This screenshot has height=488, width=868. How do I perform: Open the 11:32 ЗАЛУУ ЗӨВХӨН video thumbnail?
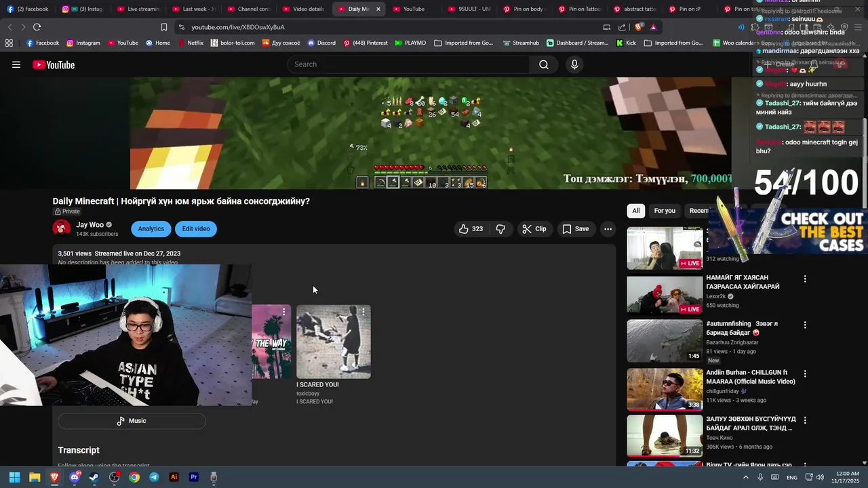click(x=665, y=436)
